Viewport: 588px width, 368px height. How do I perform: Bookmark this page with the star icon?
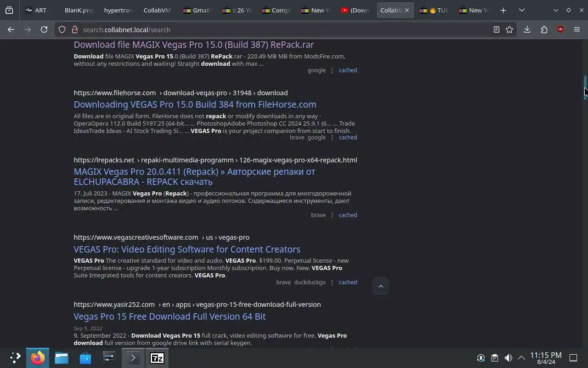(509, 29)
